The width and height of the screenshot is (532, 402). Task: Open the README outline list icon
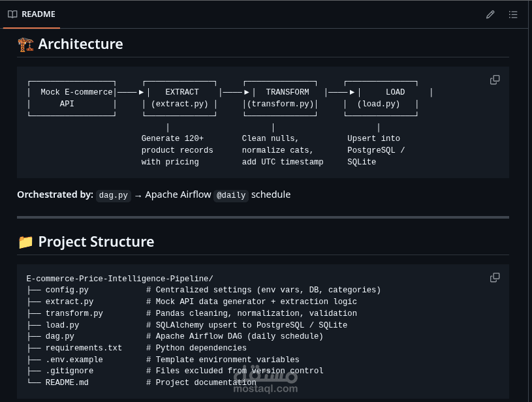pos(513,14)
